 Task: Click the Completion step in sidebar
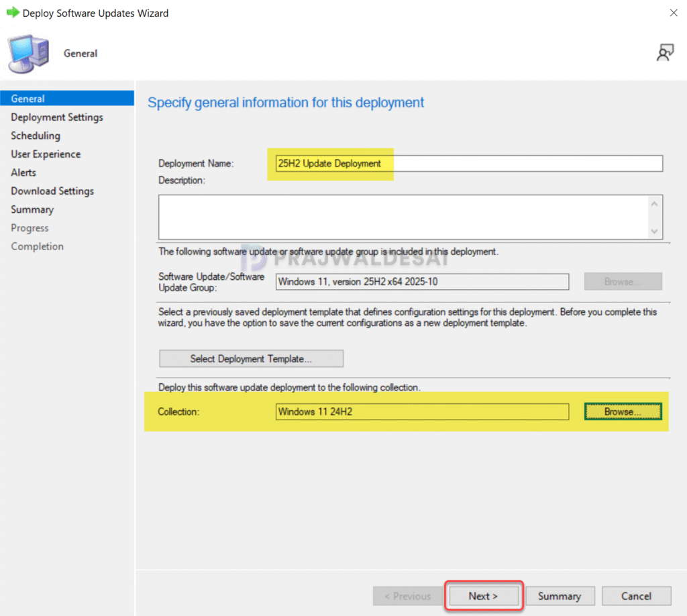pos(38,246)
